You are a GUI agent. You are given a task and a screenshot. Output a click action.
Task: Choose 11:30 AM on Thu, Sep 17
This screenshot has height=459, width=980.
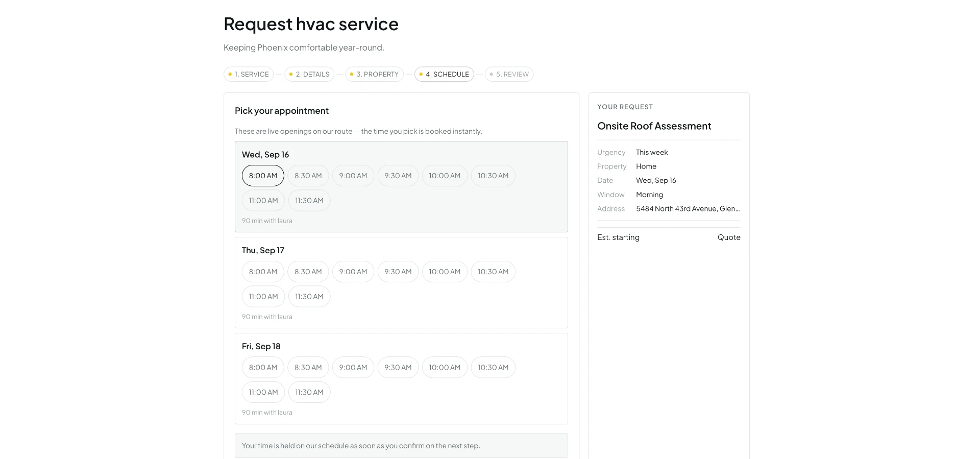pyautogui.click(x=309, y=297)
